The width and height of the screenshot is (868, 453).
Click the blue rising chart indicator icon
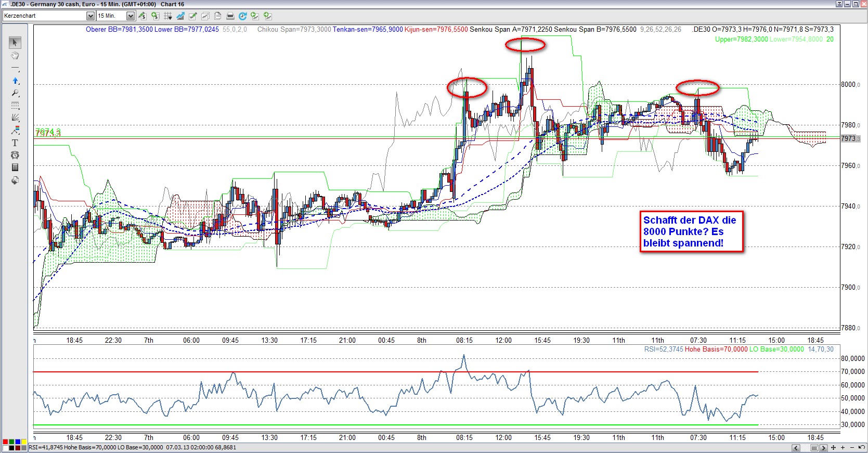click(x=180, y=16)
